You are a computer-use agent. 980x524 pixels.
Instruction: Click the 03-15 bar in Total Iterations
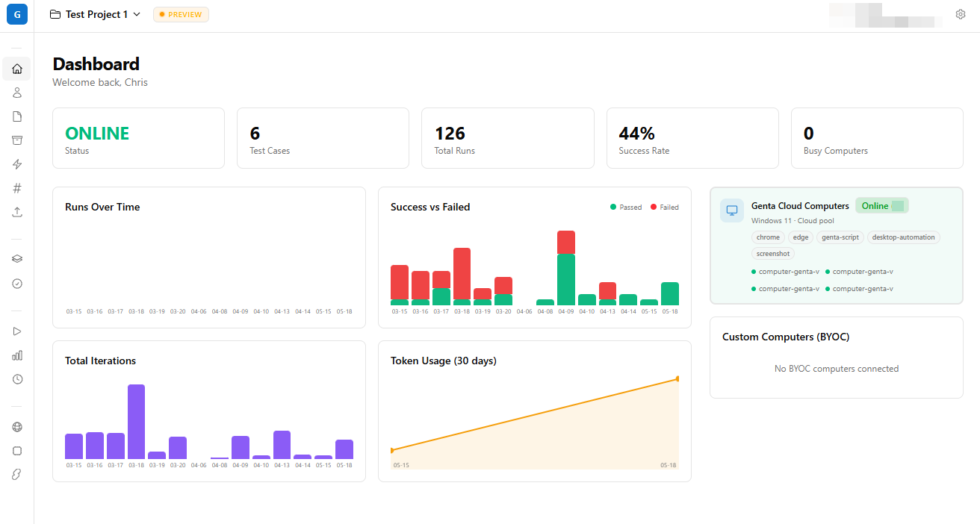tap(74, 446)
